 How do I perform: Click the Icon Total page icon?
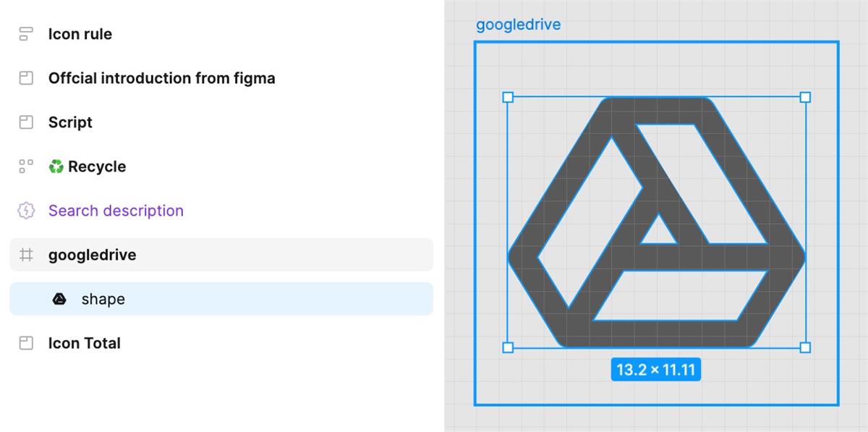pyautogui.click(x=26, y=343)
